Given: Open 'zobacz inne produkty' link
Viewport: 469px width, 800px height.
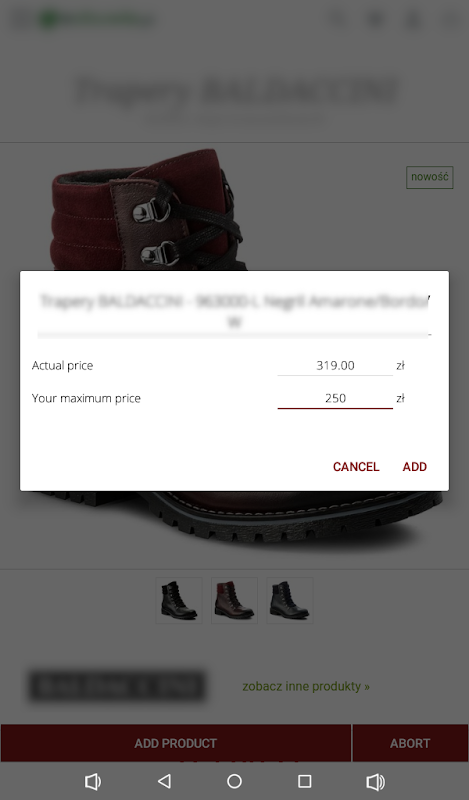Looking at the screenshot, I should (x=306, y=686).
